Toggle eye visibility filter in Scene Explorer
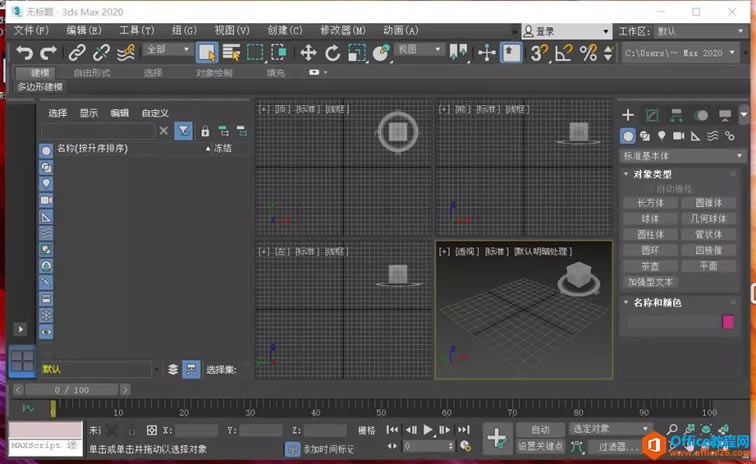 [46, 332]
